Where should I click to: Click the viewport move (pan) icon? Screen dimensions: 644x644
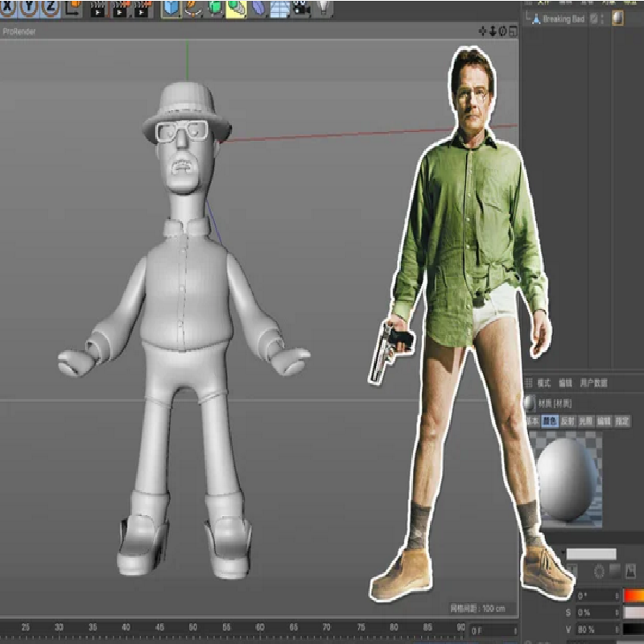click(482, 31)
